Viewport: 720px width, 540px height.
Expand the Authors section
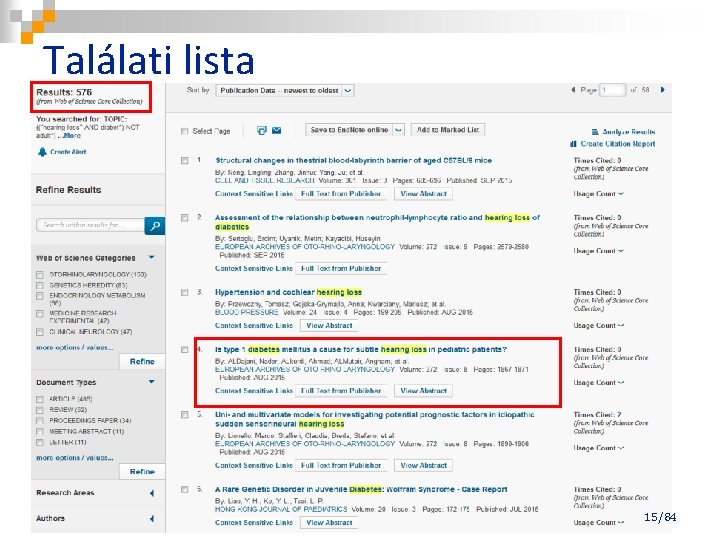pyautogui.click(x=152, y=519)
